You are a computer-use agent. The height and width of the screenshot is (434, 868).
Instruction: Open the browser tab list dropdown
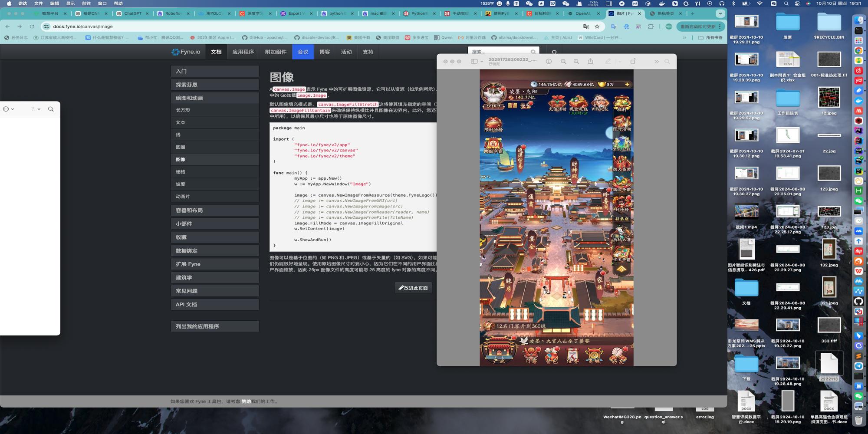[x=720, y=13]
